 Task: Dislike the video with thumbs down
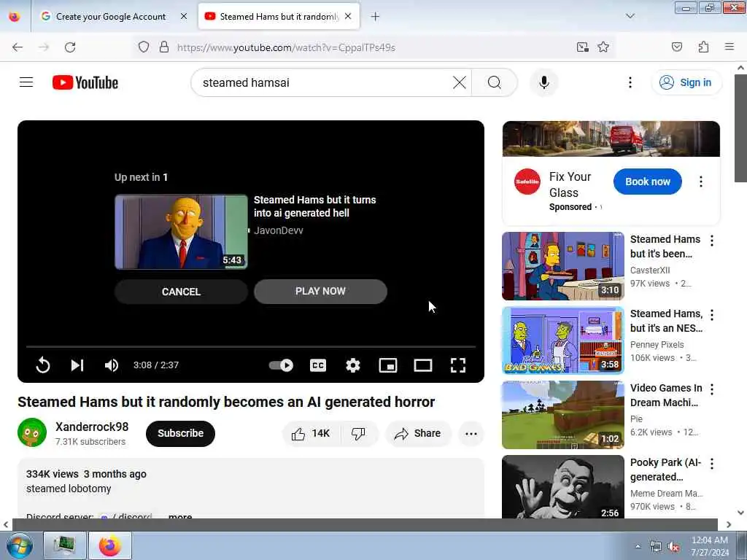(x=358, y=433)
